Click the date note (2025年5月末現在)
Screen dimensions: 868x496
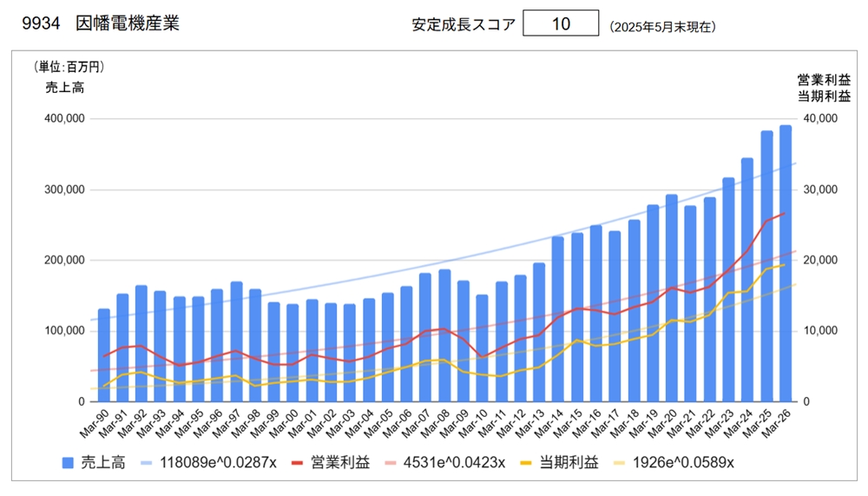click(662, 27)
